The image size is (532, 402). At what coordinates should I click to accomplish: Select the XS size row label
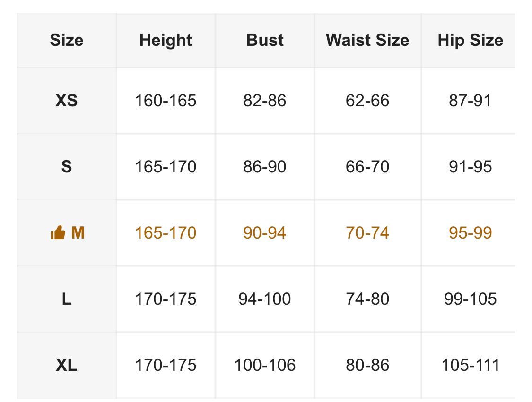tap(67, 101)
